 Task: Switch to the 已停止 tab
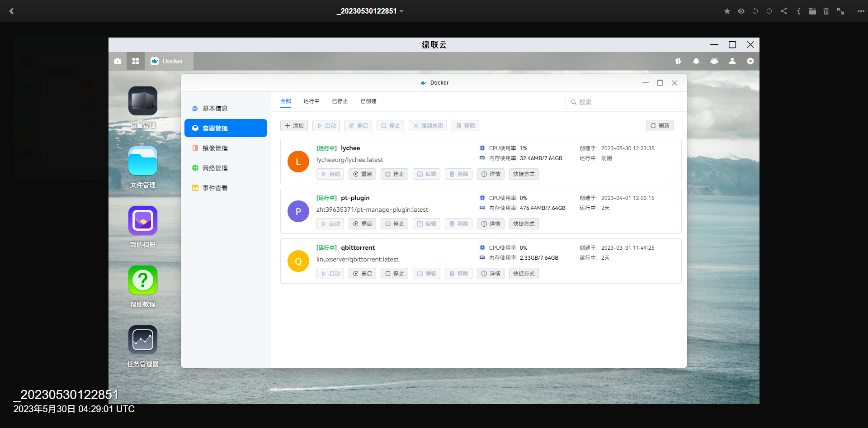(x=340, y=101)
